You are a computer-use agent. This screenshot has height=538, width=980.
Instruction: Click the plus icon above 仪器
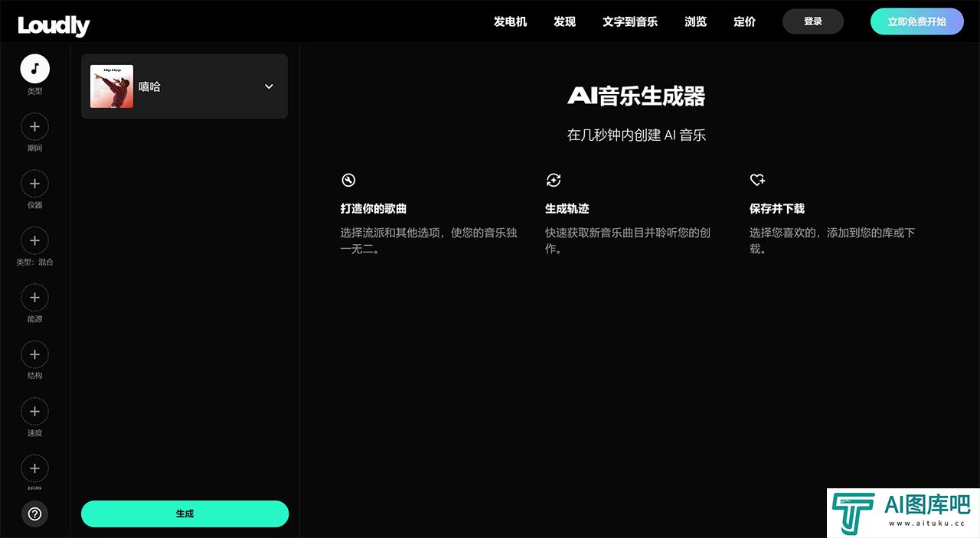click(34, 184)
